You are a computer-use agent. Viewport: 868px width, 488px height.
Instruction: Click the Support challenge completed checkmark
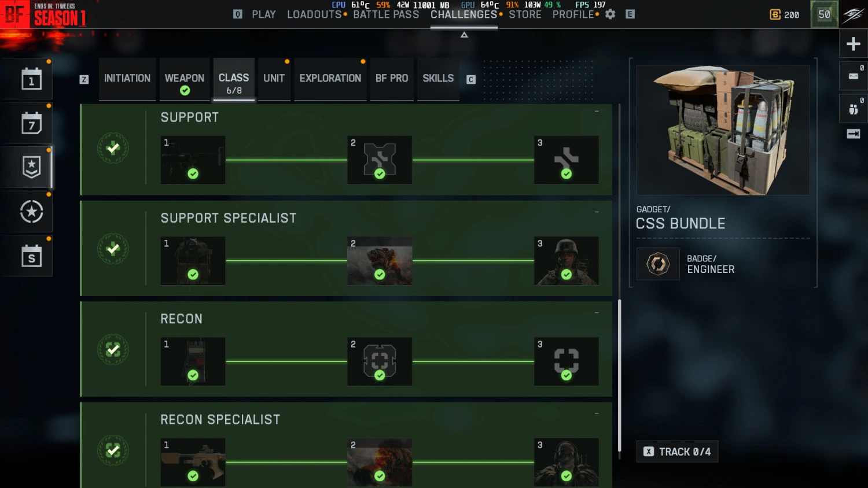113,148
